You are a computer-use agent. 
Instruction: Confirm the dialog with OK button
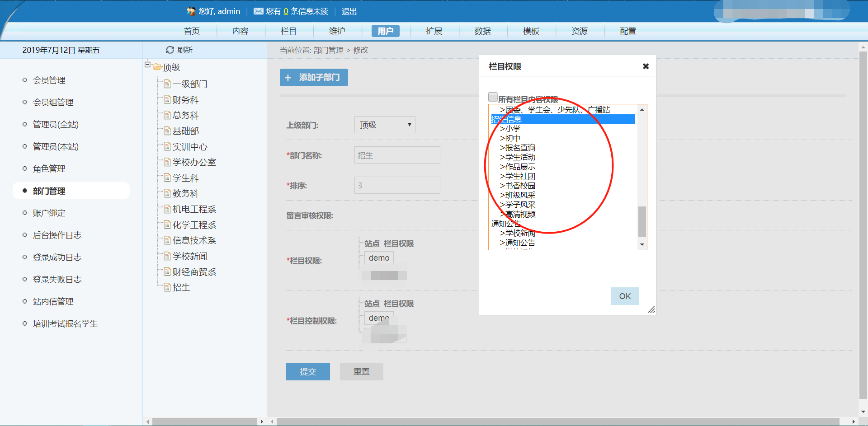coord(625,296)
